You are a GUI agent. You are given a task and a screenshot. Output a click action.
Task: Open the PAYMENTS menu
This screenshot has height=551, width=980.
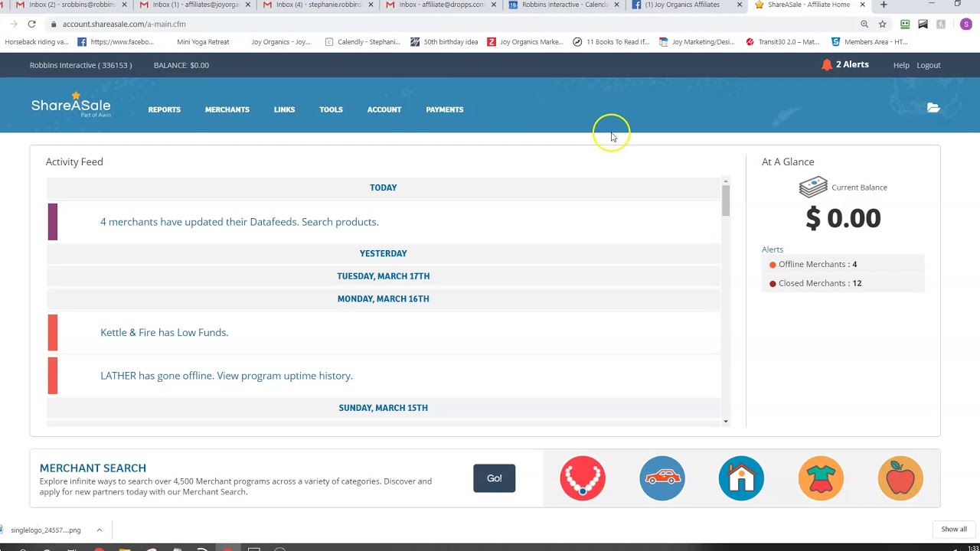(x=445, y=109)
